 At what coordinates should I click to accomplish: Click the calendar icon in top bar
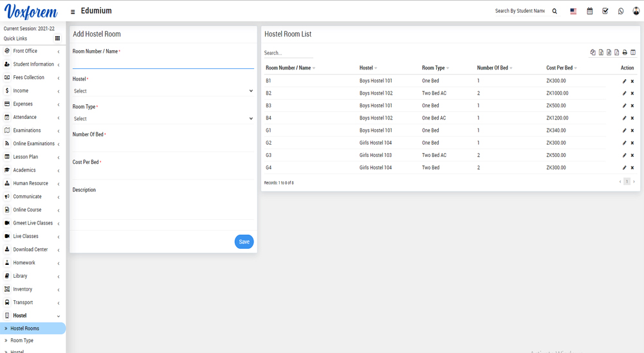pyautogui.click(x=589, y=11)
